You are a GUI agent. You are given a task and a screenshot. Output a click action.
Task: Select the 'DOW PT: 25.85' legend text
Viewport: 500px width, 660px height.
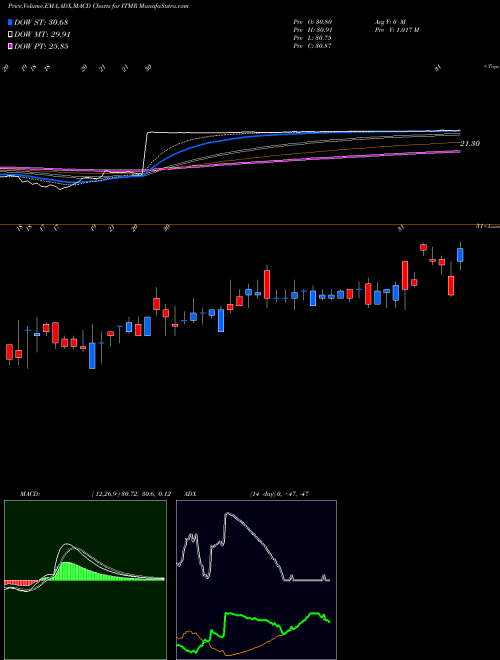(x=41, y=46)
